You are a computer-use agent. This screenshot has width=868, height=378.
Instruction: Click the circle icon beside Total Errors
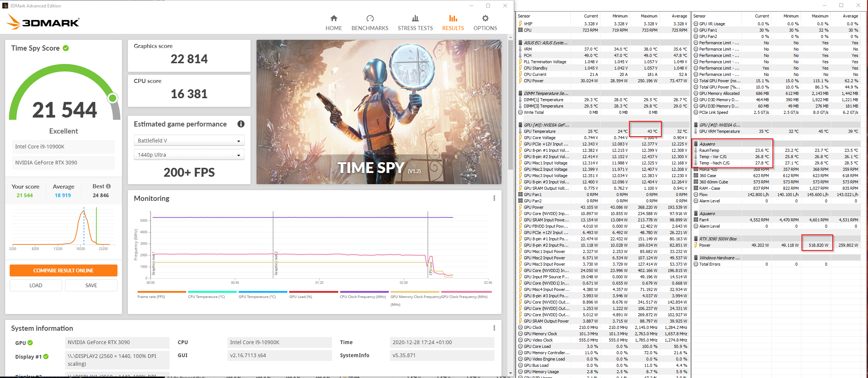click(696, 264)
